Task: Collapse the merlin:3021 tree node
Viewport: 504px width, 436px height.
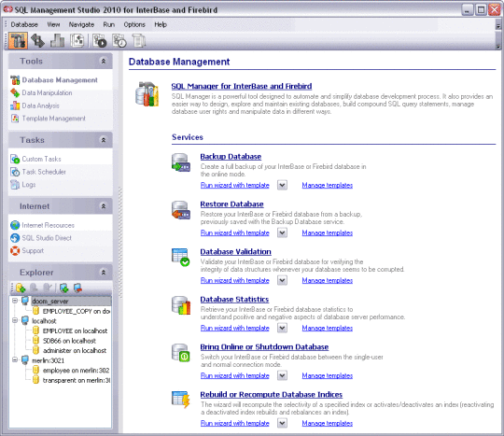Action: click(15, 359)
